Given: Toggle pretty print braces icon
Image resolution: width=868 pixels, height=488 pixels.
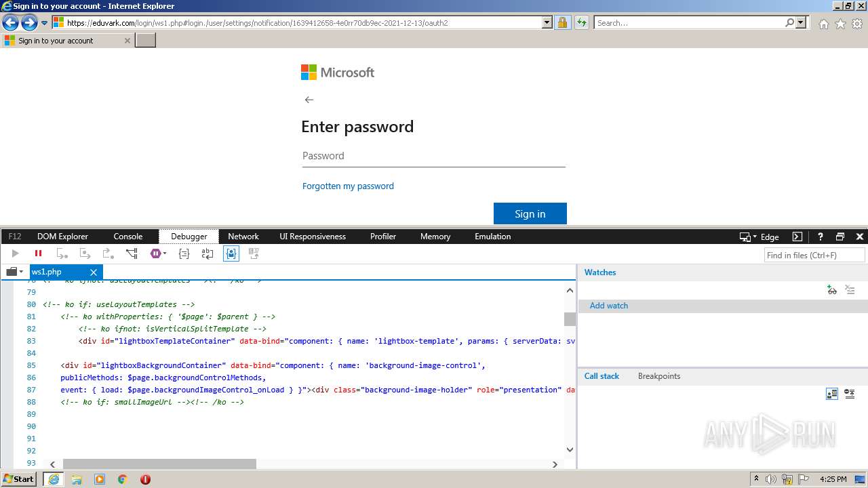Looking at the screenshot, I should (x=184, y=253).
